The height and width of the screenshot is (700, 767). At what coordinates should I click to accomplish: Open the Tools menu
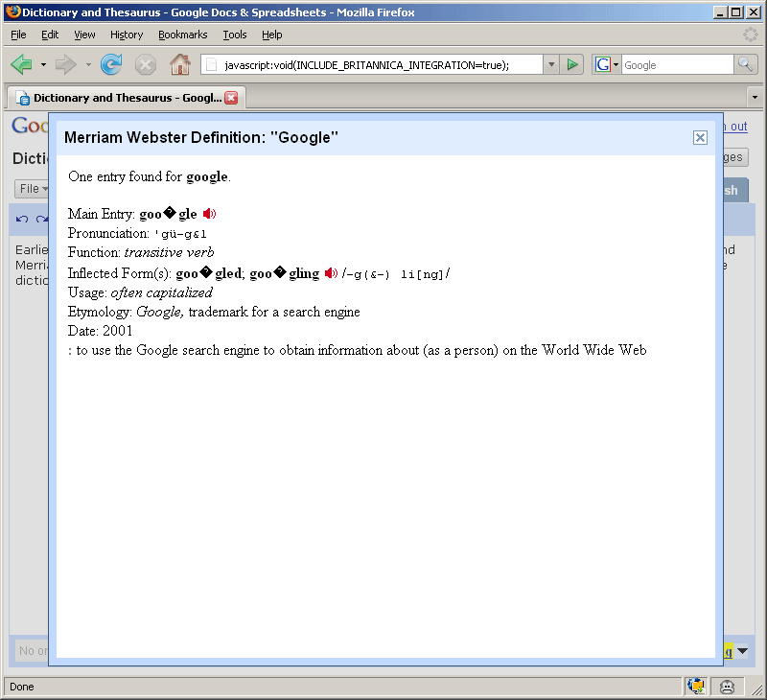[235, 35]
